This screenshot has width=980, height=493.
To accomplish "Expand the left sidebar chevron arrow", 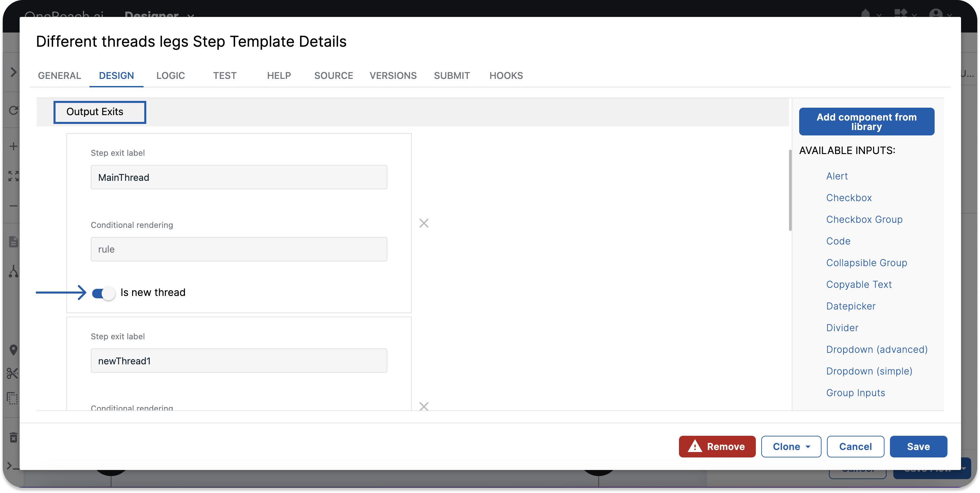I will click(13, 72).
